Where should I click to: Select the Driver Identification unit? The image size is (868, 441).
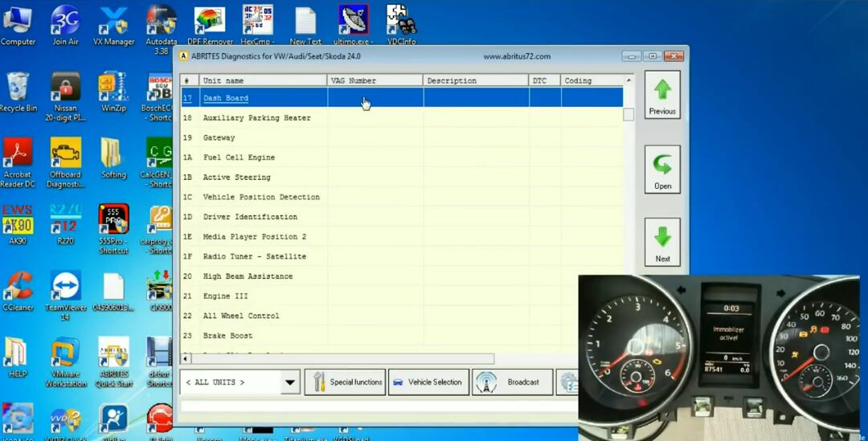point(402,217)
